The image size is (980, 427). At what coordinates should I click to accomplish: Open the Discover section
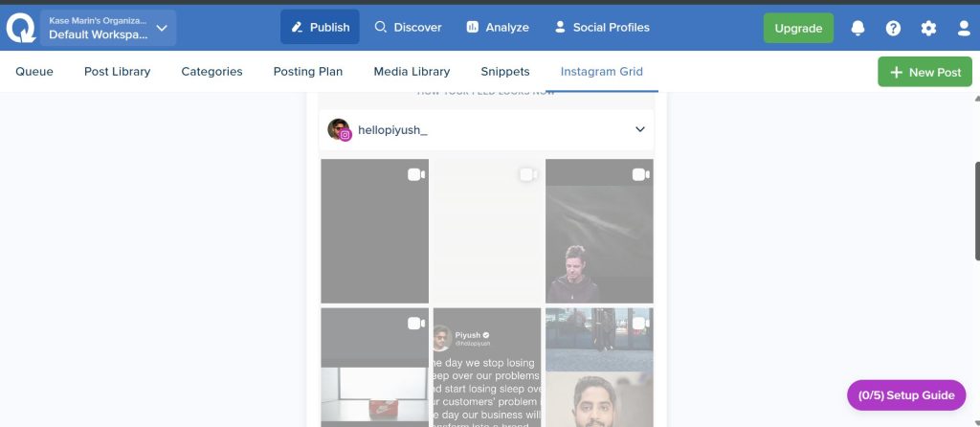pos(408,27)
